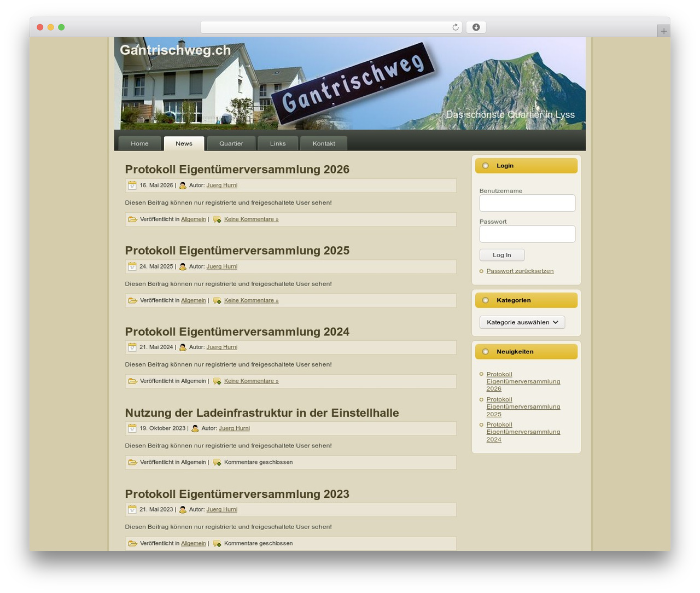Click the browser download arrow icon
Viewport: 700px width, 593px height.
pyautogui.click(x=476, y=27)
